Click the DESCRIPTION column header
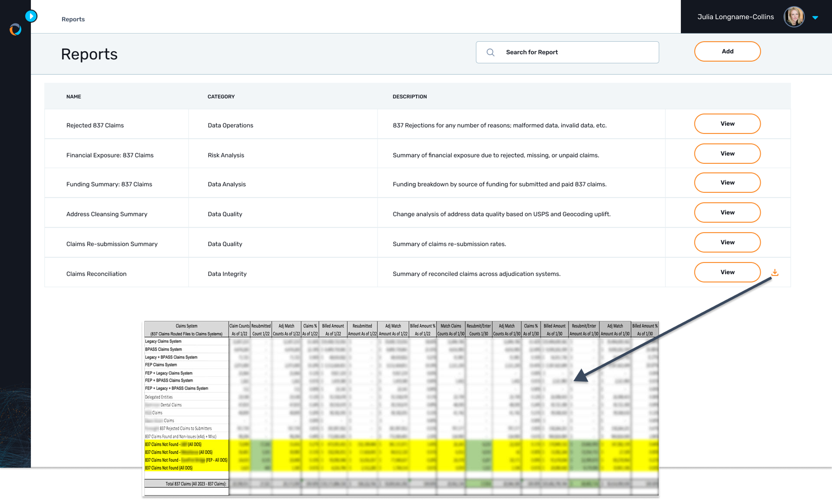The image size is (832, 504). tap(409, 97)
